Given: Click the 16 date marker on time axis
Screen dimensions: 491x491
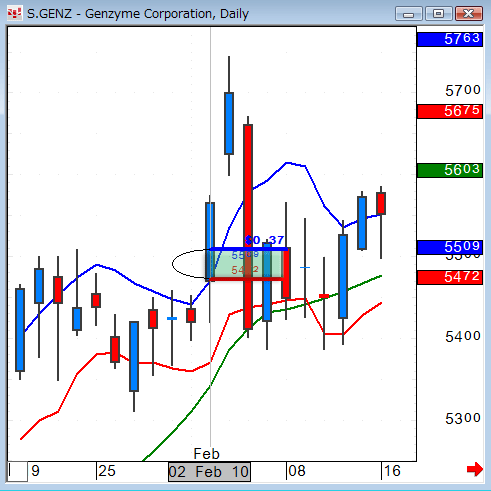Looking at the screenshot, I should tap(392, 471).
